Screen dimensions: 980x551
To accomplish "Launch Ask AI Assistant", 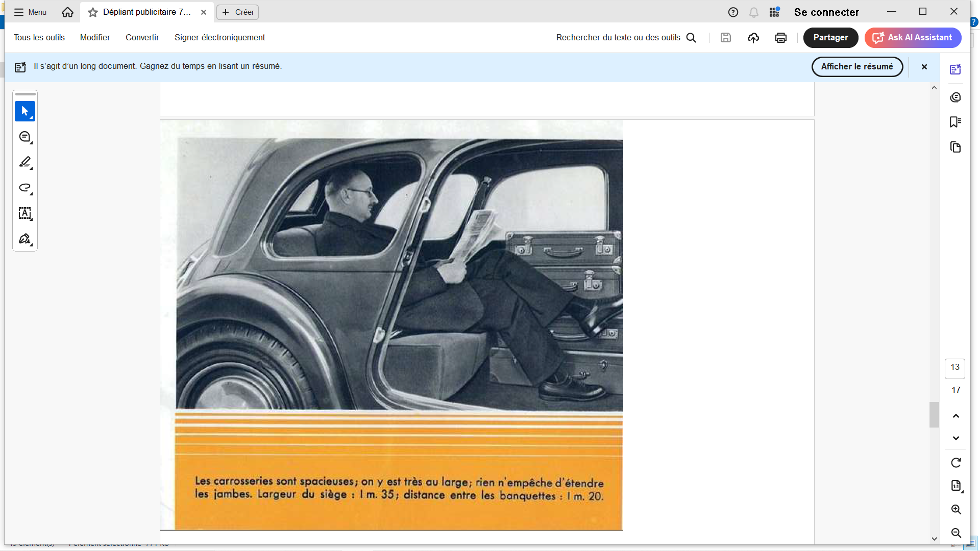I will [913, 38].
